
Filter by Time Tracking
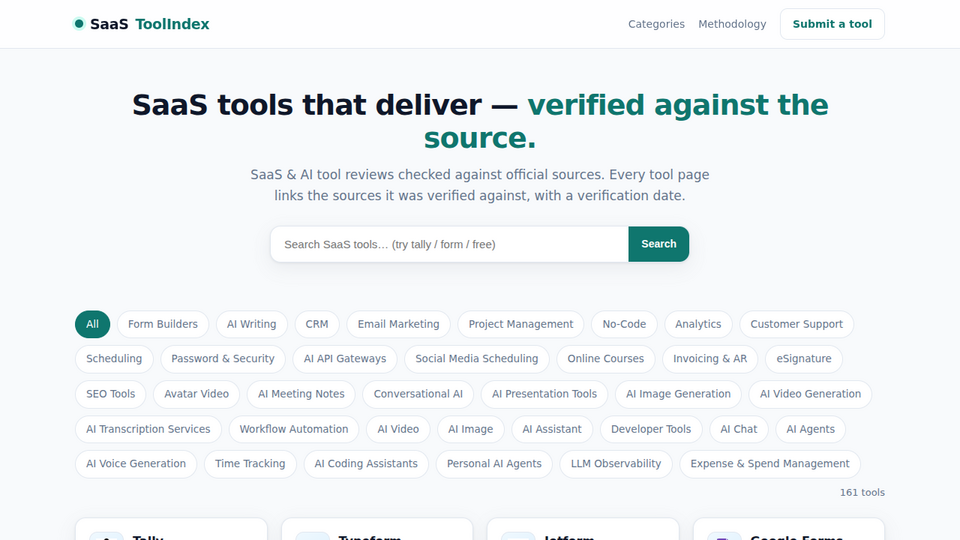click(x=250, y=464)
